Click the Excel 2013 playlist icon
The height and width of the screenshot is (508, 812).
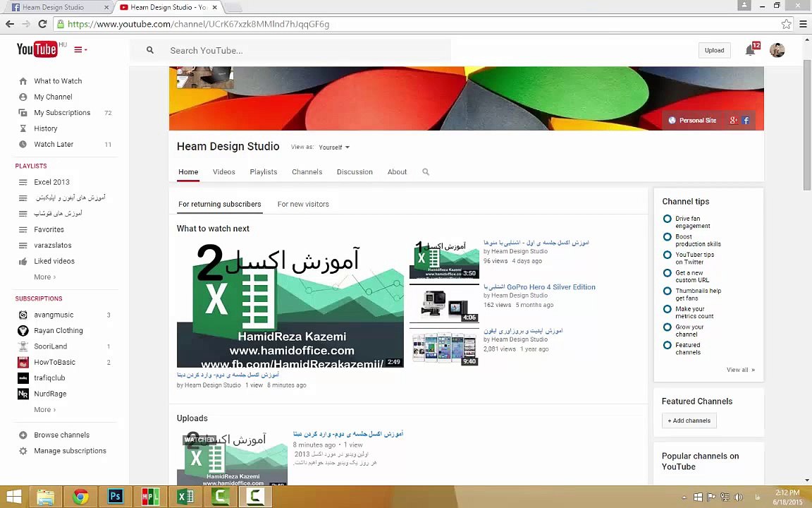(x=23, y=183)
